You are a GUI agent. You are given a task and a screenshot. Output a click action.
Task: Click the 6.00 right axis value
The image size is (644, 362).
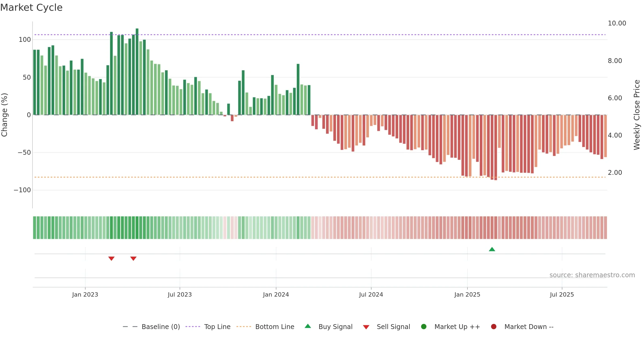pos(615,98)
